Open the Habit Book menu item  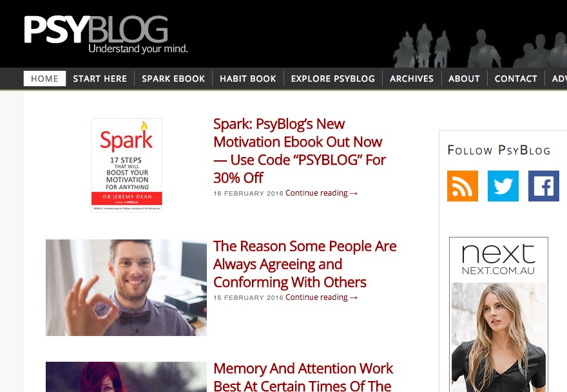[247, 79]
